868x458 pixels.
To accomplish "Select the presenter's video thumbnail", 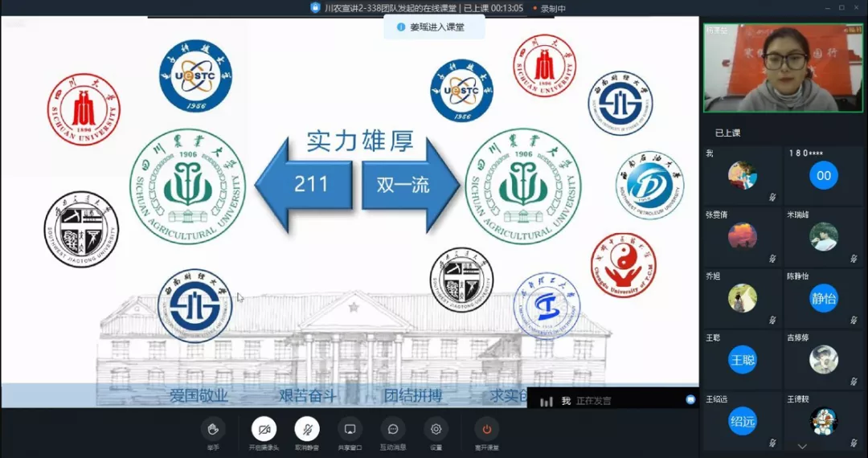I will point(783,67).
